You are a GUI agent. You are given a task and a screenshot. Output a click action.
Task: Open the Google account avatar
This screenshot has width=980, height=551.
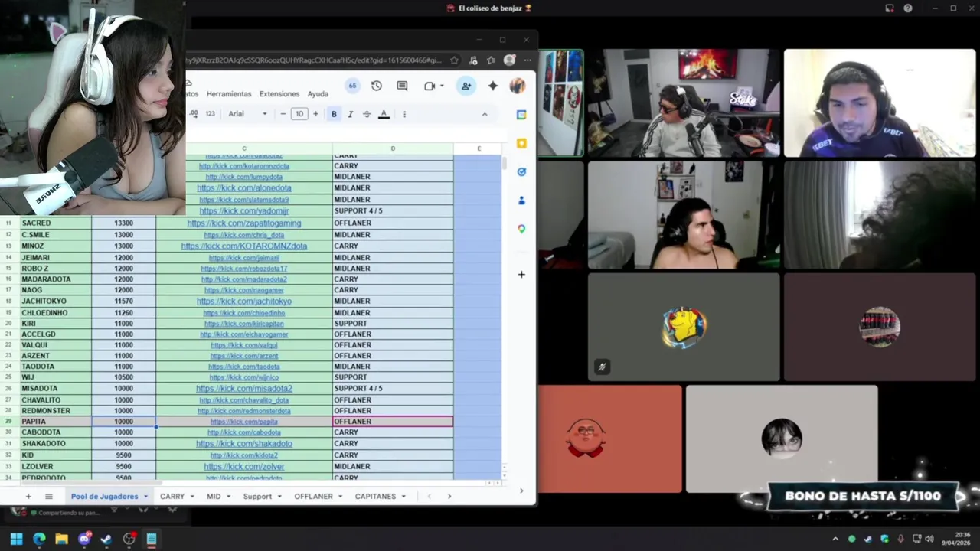517,86
